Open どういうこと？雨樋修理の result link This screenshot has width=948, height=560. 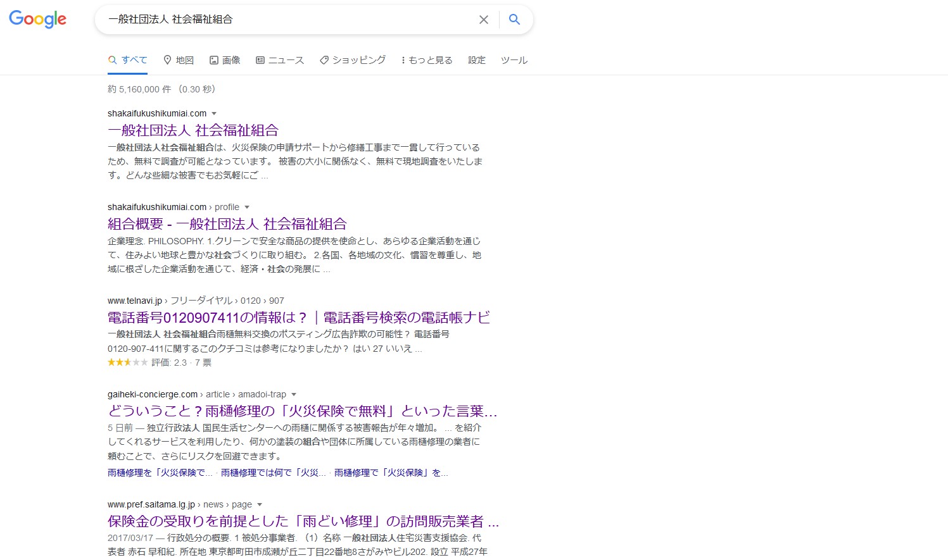point(303,411)
